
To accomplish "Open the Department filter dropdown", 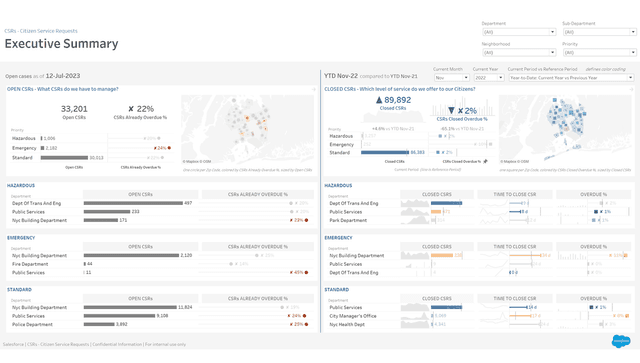I will point(519,32).
